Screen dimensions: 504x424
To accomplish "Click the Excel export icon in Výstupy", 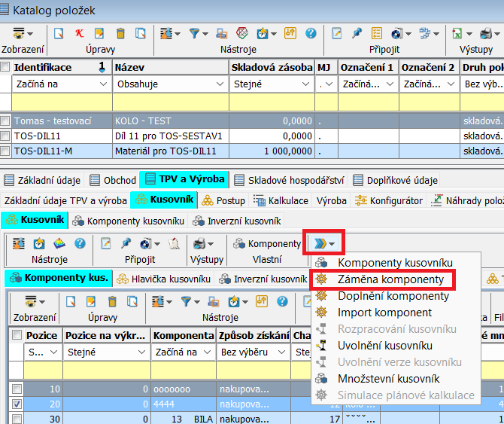I will coord(457,33).
